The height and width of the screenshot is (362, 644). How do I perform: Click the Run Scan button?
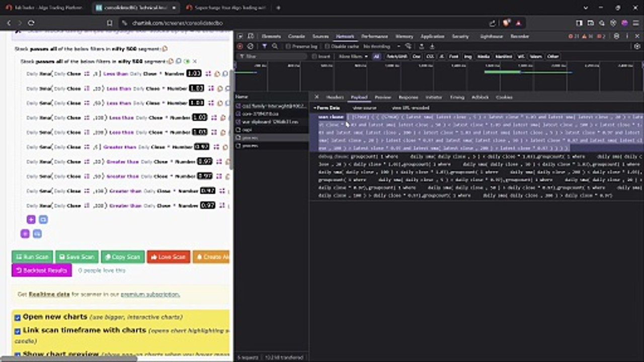(x=32, y=256)
